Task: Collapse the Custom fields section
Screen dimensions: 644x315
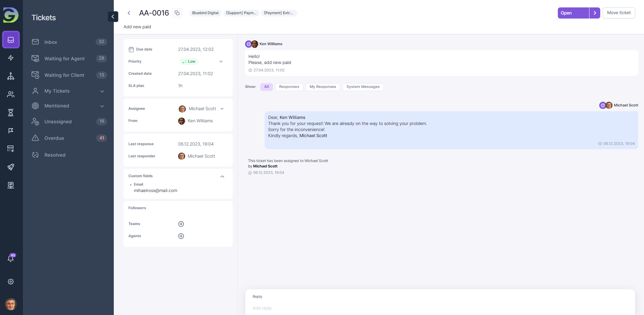Action: (222, 177)
